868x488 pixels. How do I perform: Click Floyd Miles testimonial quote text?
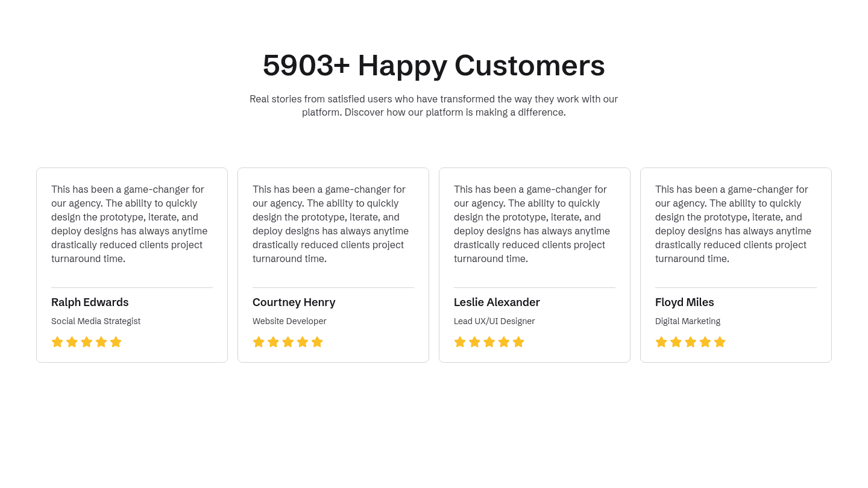pos(734,224)
